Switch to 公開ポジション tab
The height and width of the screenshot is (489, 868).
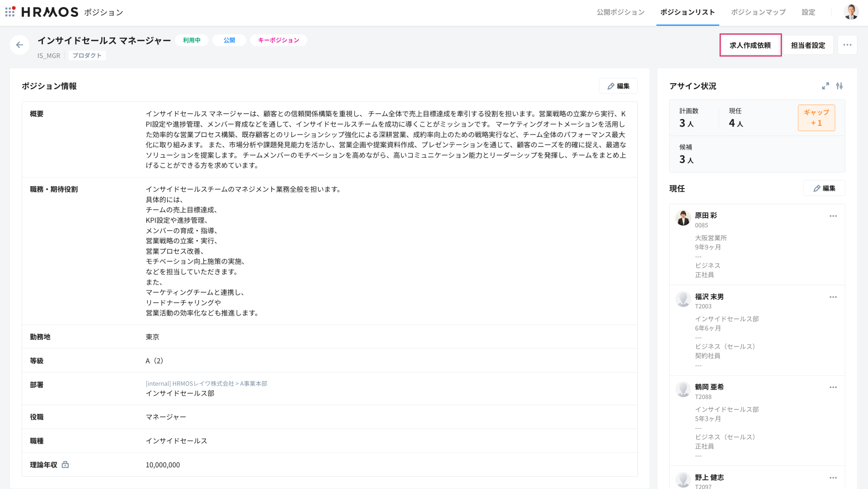[x=620, y=12]
